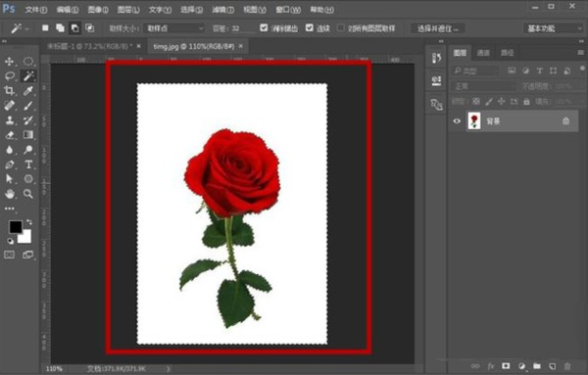Open the Layers panel options menu

[580, 53]
